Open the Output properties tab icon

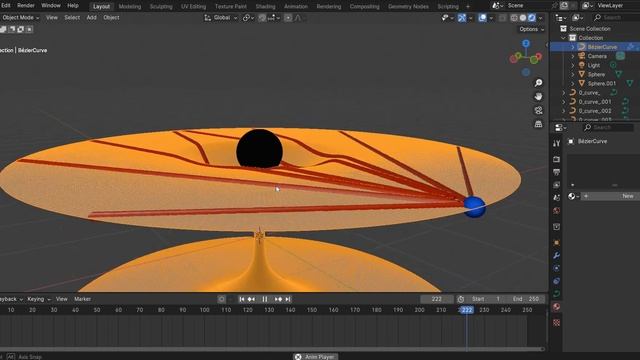click(556, 172)
